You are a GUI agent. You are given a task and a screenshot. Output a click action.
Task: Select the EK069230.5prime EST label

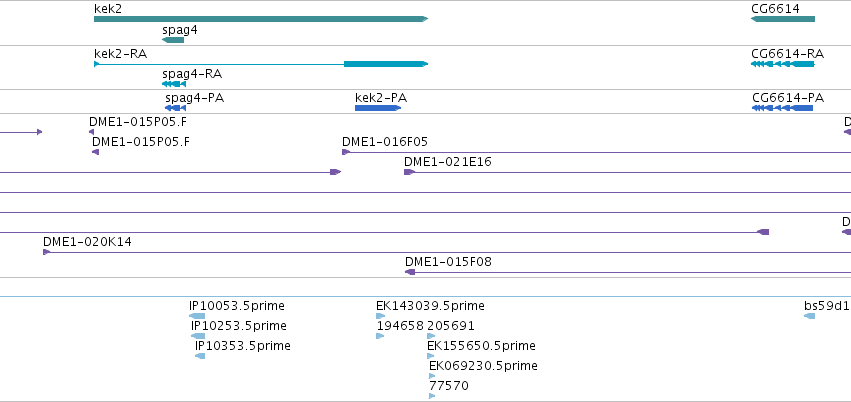coord(483,366)
